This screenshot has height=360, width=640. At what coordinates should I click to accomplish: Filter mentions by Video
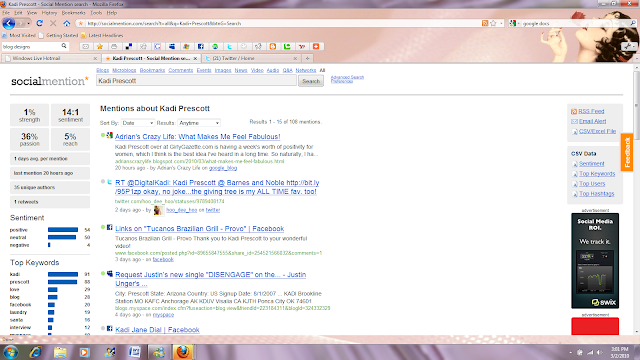[257, 70]
